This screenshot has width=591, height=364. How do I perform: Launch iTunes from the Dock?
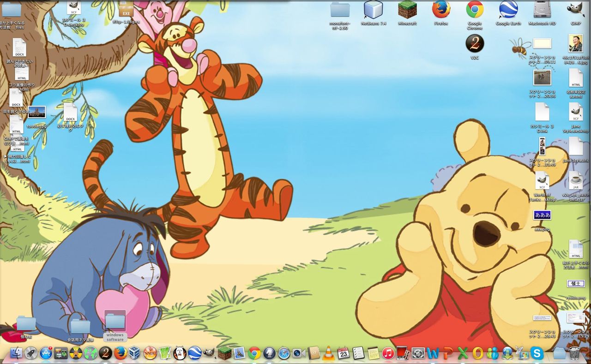click(x=388, y=354)
